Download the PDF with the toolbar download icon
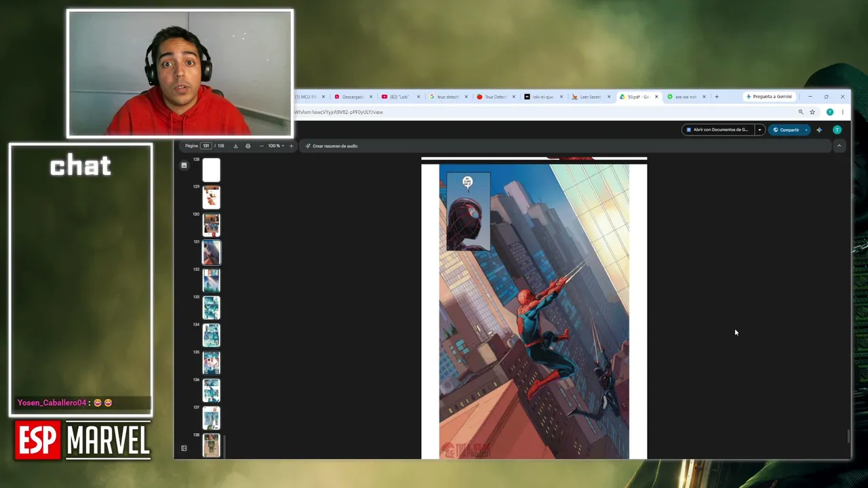This screenshot has width=868, height=488. 235,146
